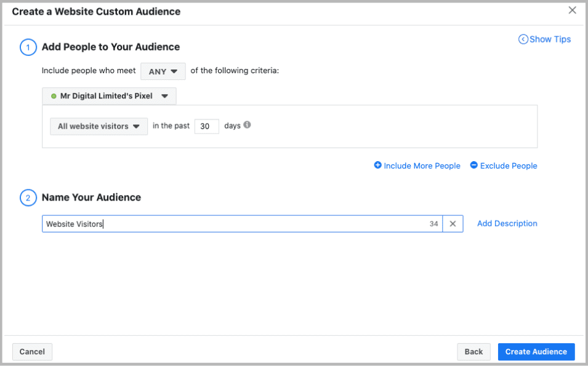
Task: Click the step 1 circle icon
Action: tap(28, 47)
